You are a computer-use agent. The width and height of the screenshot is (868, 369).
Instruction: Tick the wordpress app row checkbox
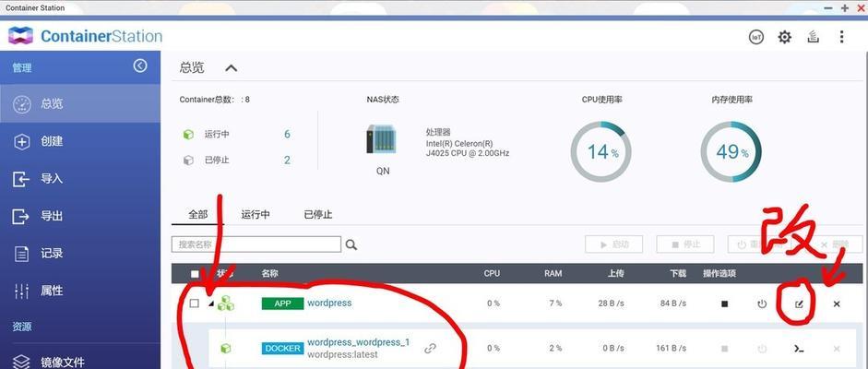(x=194, y=304)
